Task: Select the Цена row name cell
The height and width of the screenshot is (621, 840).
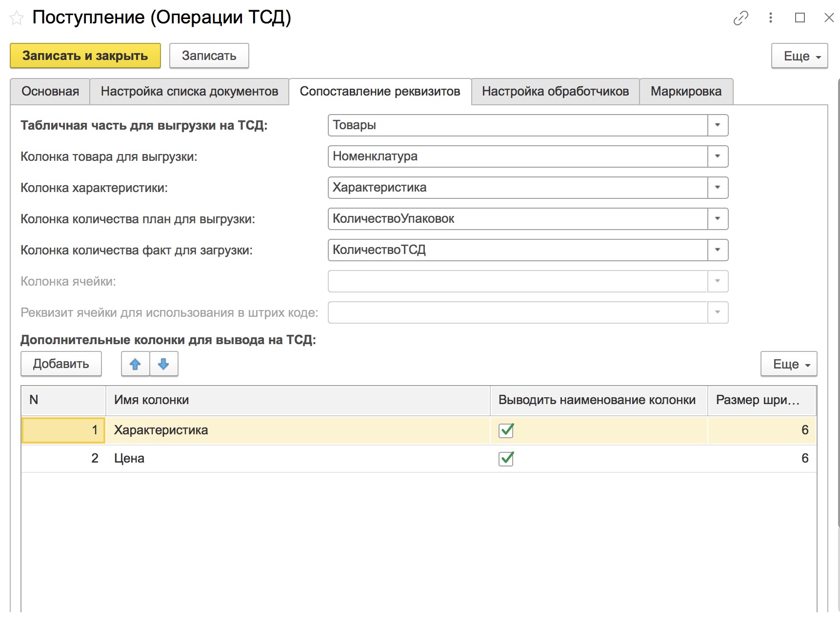Action: click(x=298, y=458)
